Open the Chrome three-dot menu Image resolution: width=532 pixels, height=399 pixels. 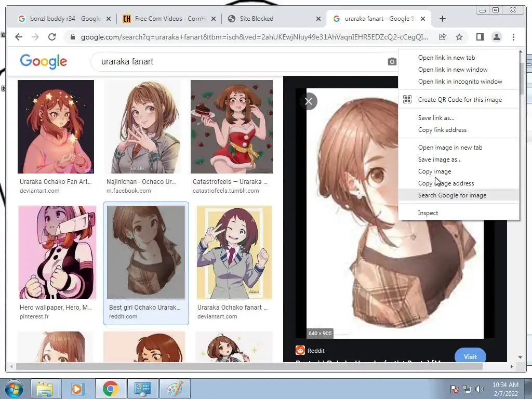513,37
